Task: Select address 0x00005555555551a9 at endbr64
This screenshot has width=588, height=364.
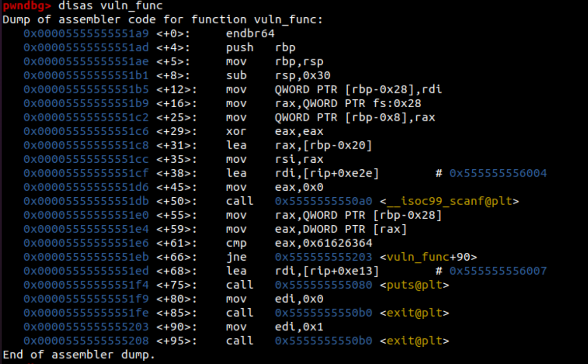Action: [x=86, y=34]
